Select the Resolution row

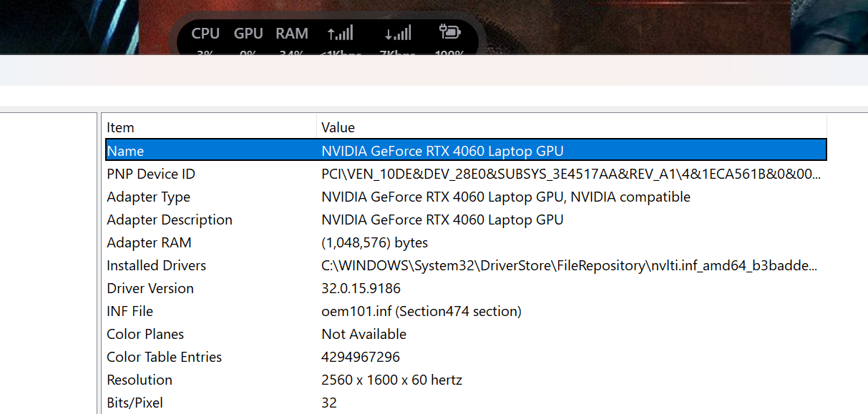(x=466, y=380)
